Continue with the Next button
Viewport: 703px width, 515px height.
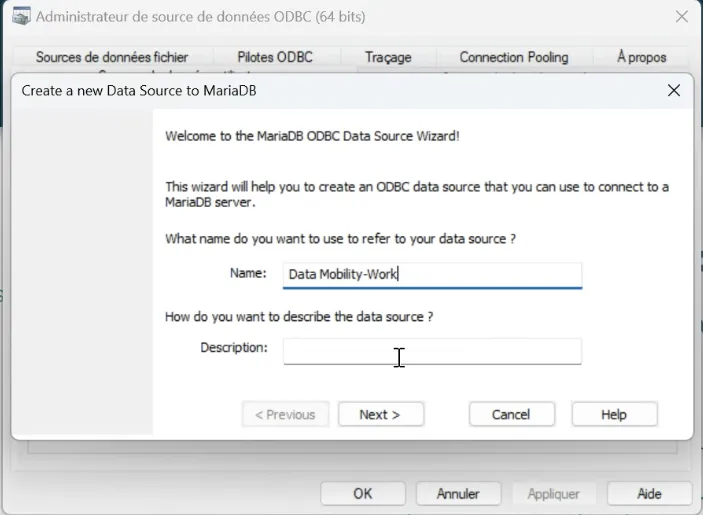coord(380,414)
